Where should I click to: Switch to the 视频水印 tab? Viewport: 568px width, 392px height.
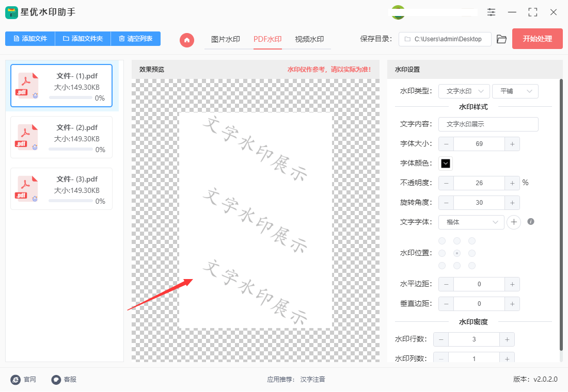(x=310, y=38)
